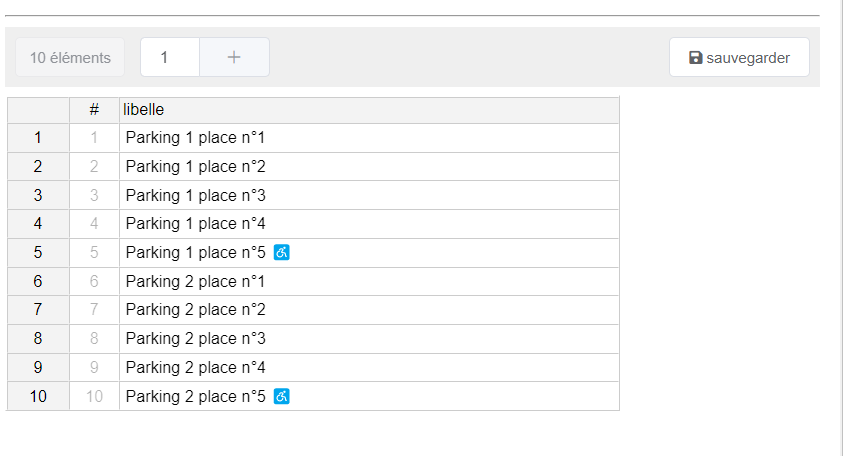Select row header number 1
This screenshot has height=456, width=843.
click(x=38, y=138)
